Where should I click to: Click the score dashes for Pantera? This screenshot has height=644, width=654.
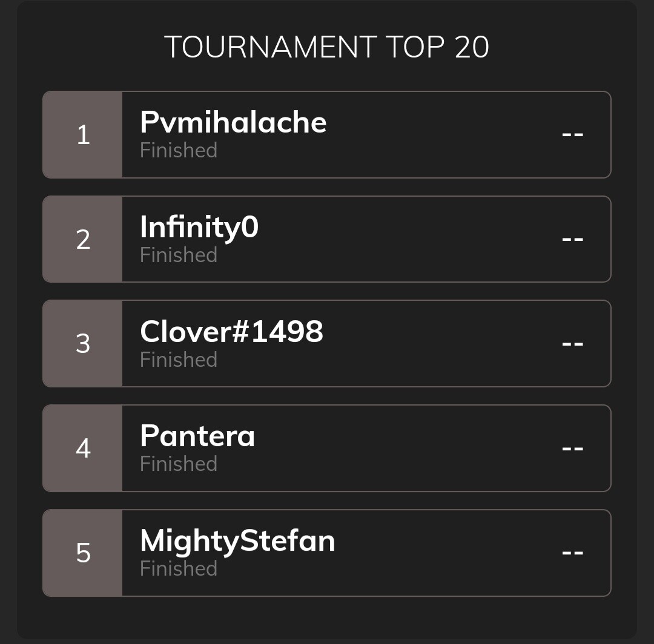coord(572,448)
